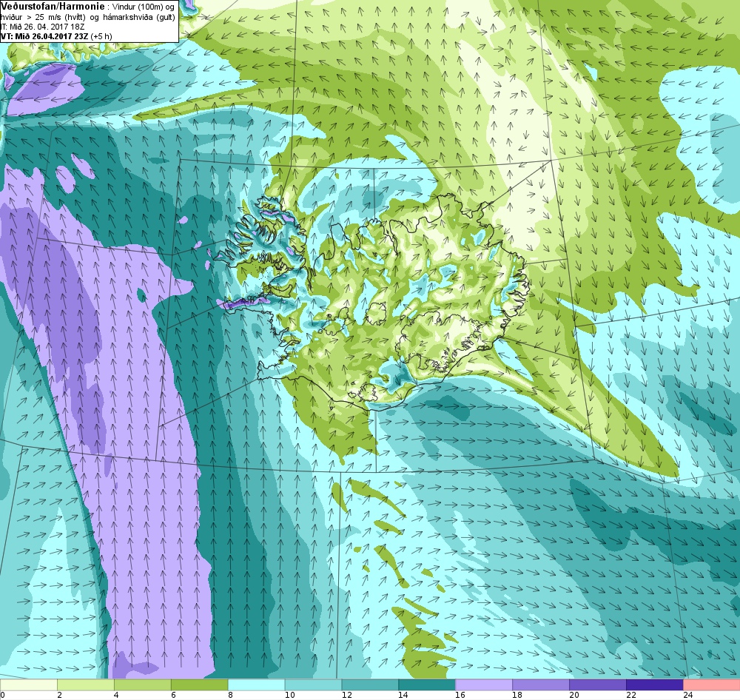The image size is (740, 700).
Task: Click the legend scale label "24"
Action: coord(687,695)
